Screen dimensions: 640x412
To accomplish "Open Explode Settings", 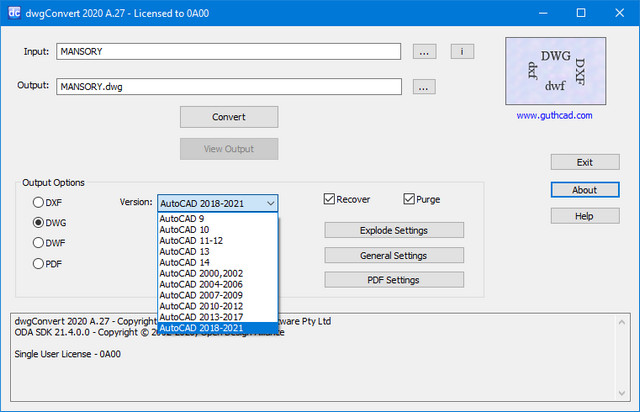I will (394, 230).
